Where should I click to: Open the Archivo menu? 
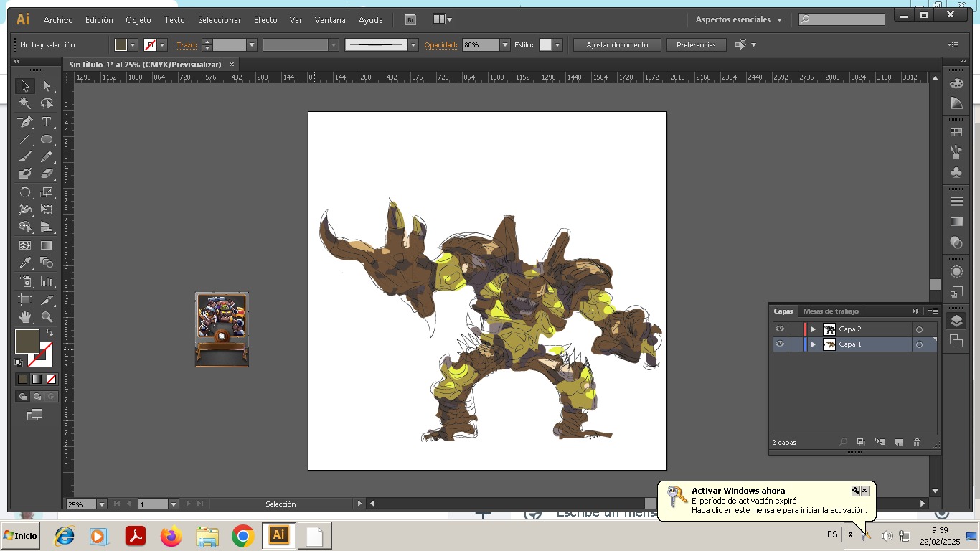[x=58, y=20]
